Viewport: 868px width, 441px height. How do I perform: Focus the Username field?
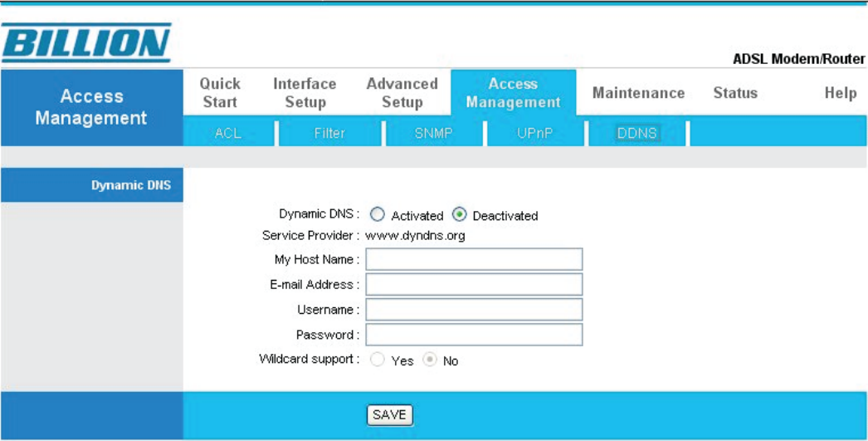click(474, 310)
